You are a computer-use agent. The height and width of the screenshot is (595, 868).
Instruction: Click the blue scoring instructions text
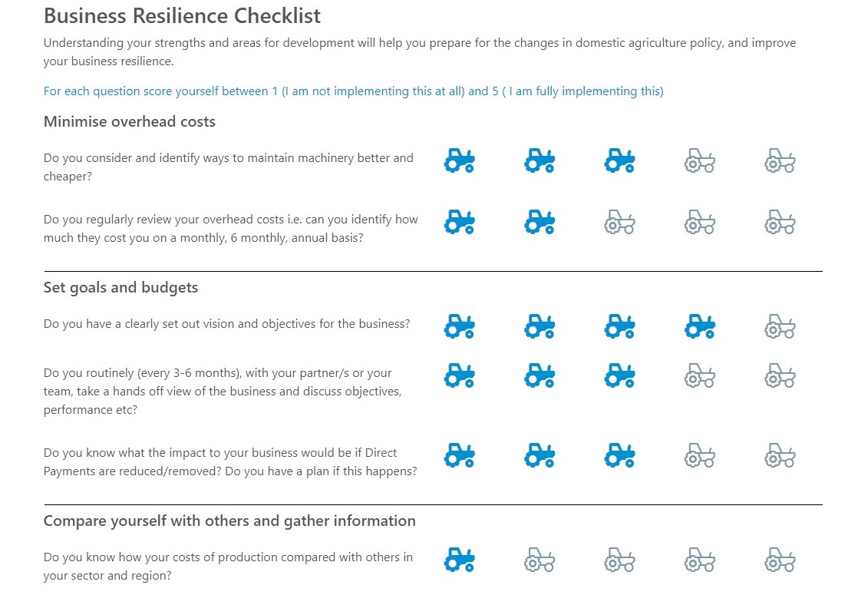click(x=353, y=91)
